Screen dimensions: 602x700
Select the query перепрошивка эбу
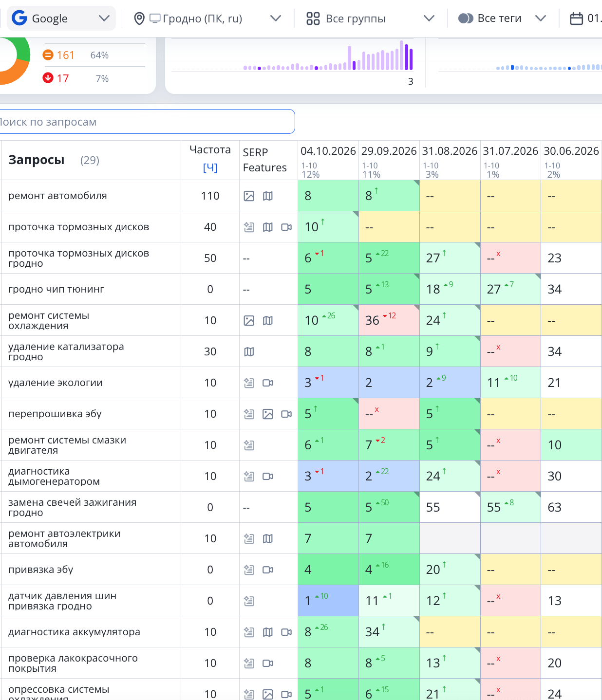(55, 414)
